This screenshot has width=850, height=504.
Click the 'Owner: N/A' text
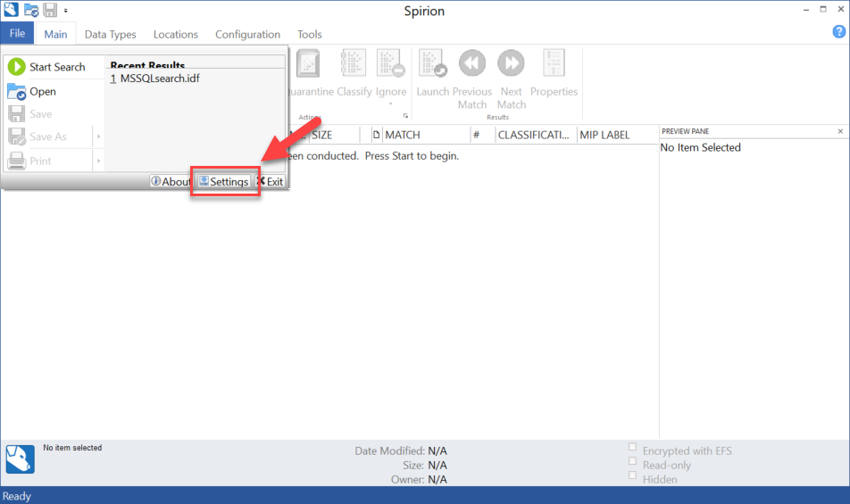click(x=419, y=479)
